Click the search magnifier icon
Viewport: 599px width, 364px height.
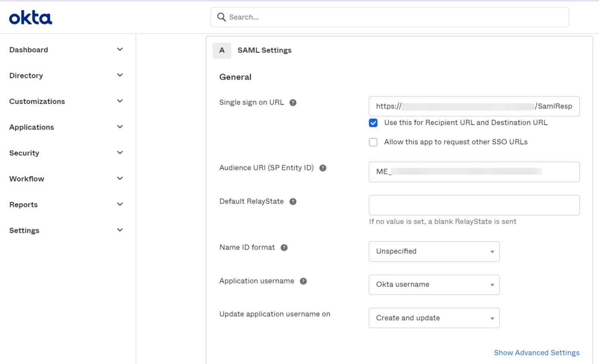(x=222, y=17)
